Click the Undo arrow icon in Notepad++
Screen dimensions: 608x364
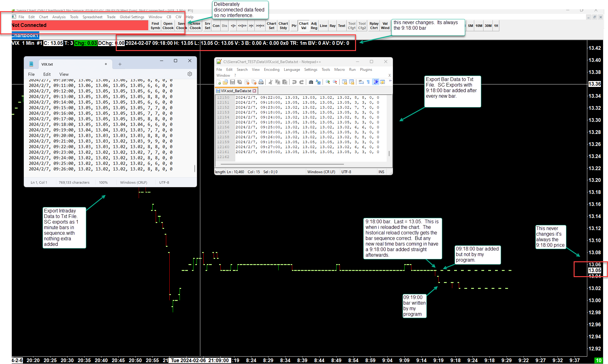tap(294, 82)
